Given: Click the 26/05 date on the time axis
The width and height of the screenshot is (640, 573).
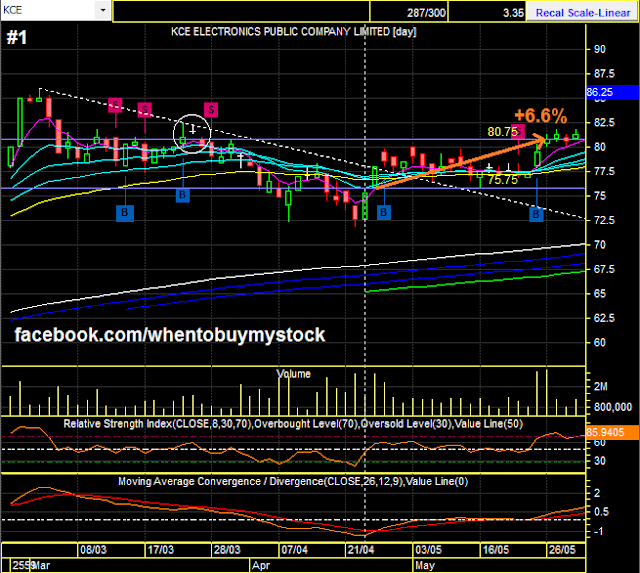Looking at the screenshot, I should click(x=562, y=550).
